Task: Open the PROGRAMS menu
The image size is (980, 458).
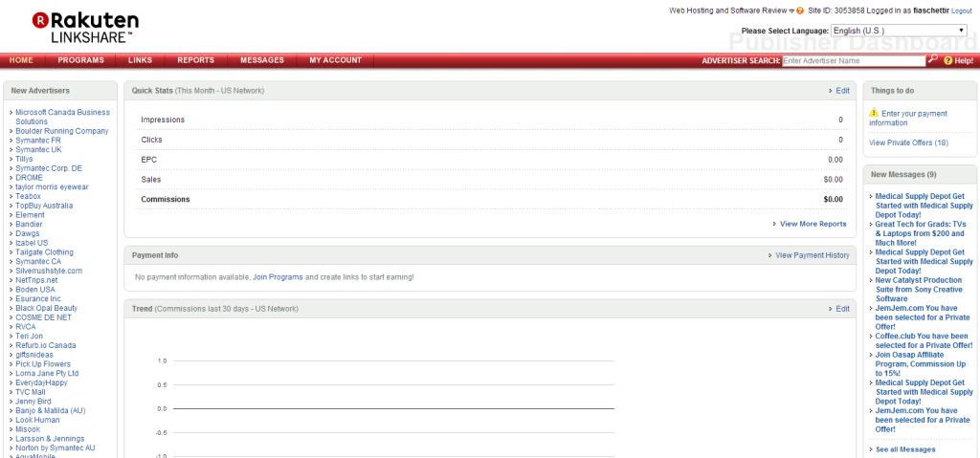Action: 80,60
